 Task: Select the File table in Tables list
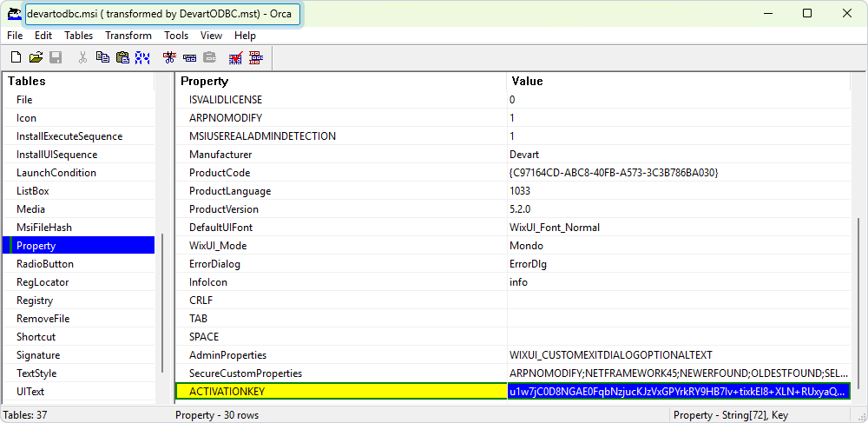pyautogui.click(x=79, y=100)
